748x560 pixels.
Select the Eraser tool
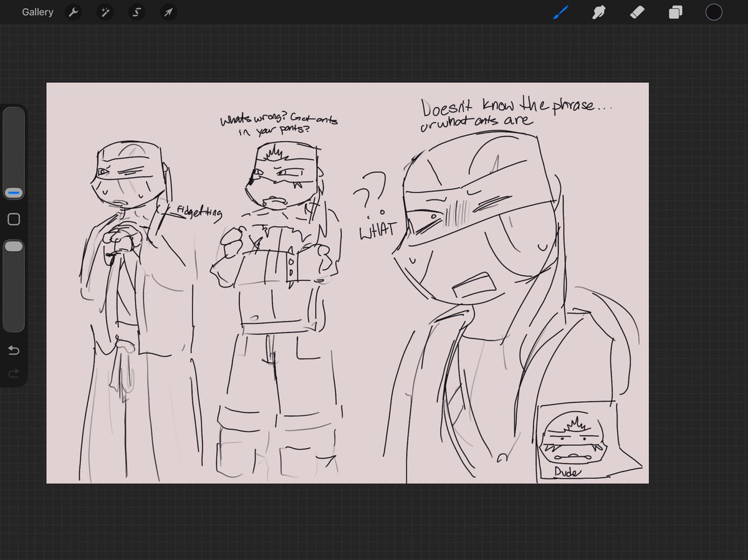coord(637,12)
